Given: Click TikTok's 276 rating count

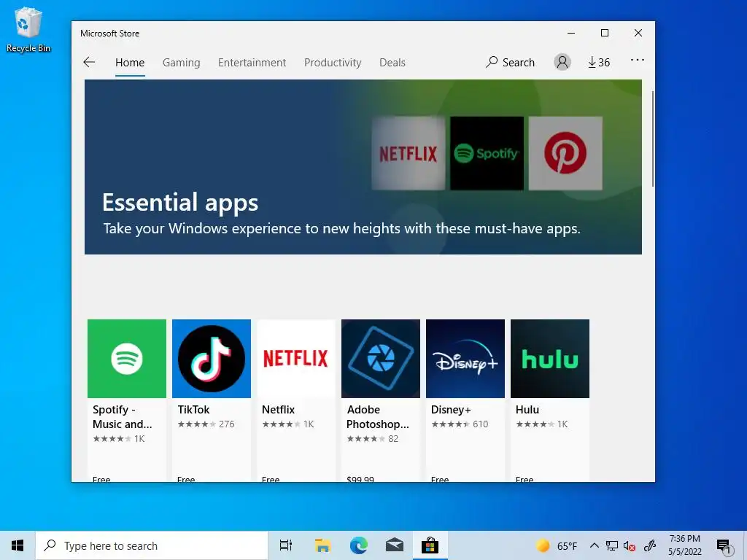Looking at the screenshot, I should click(x=227, y=424).
